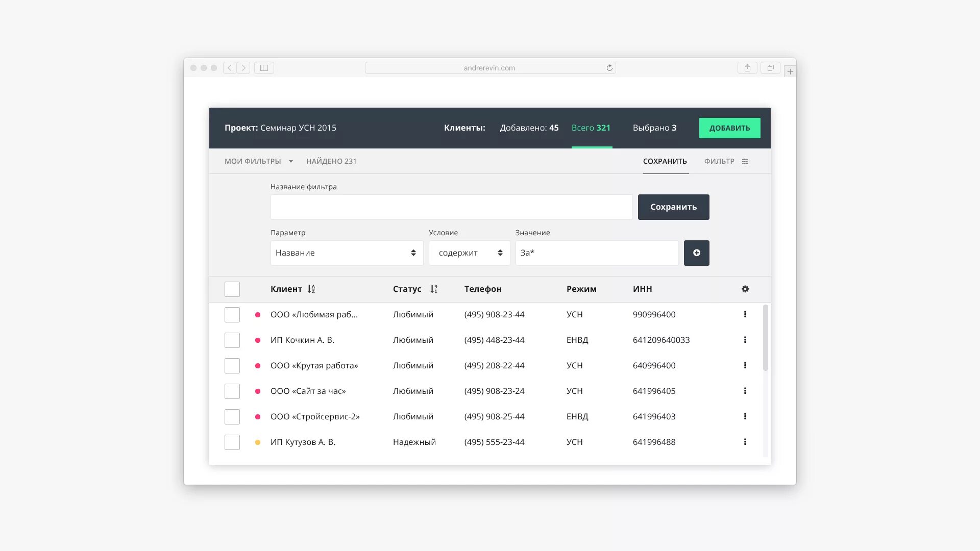
Task: Open actions menu for ООО «Крутая работа»
Action: [745, 366]
